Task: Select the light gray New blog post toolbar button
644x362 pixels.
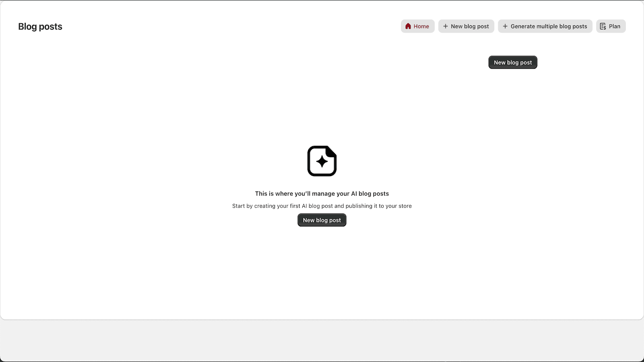Action: pos(466,26)
